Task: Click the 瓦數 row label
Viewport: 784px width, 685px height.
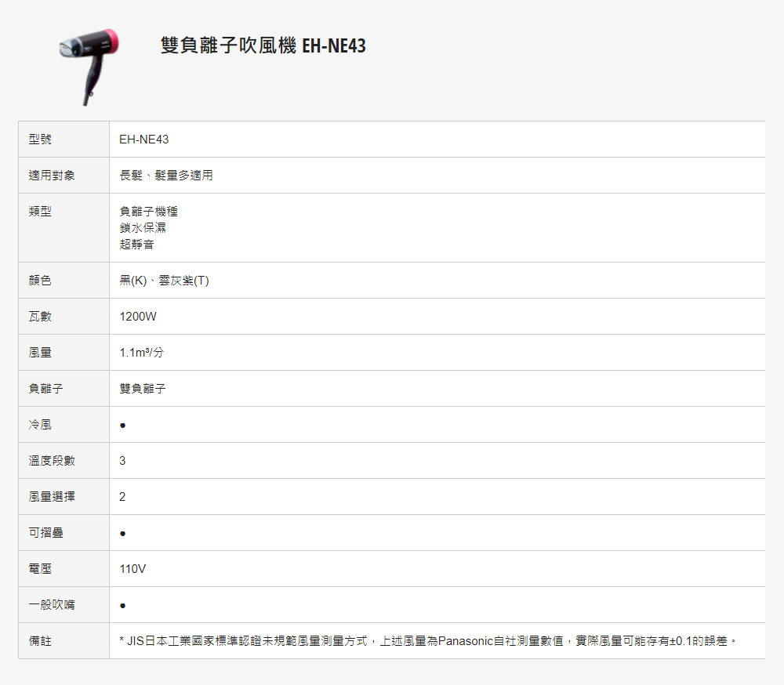Action: click(40, 316)
